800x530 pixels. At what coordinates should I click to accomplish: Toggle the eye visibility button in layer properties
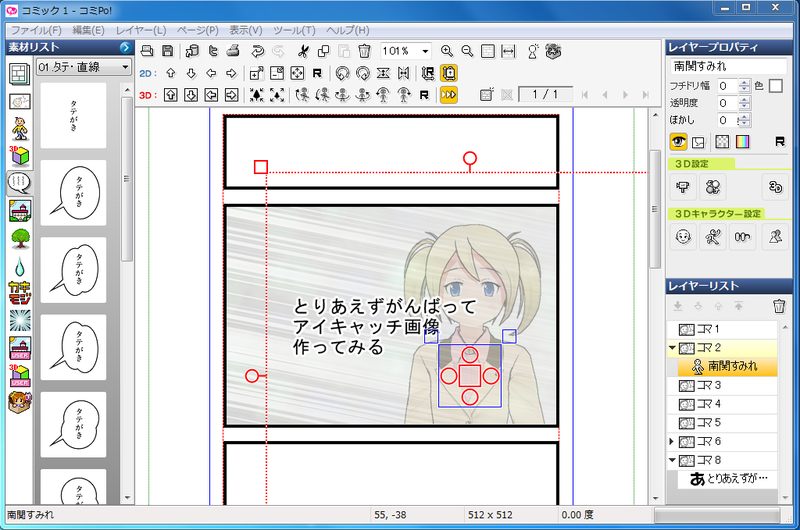(678, 142)
